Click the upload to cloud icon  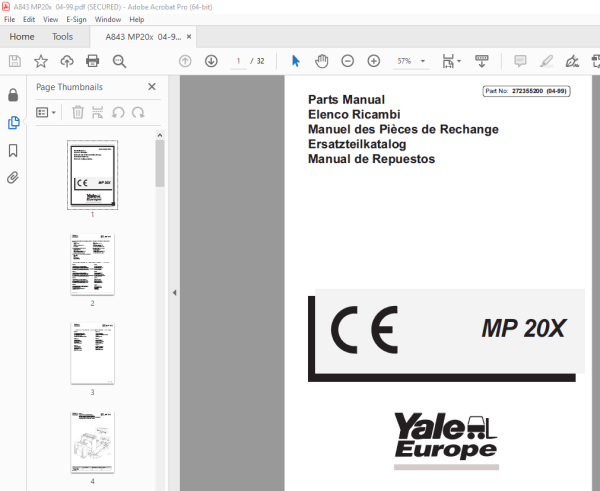pyautogui.click(x=67, y=61)
